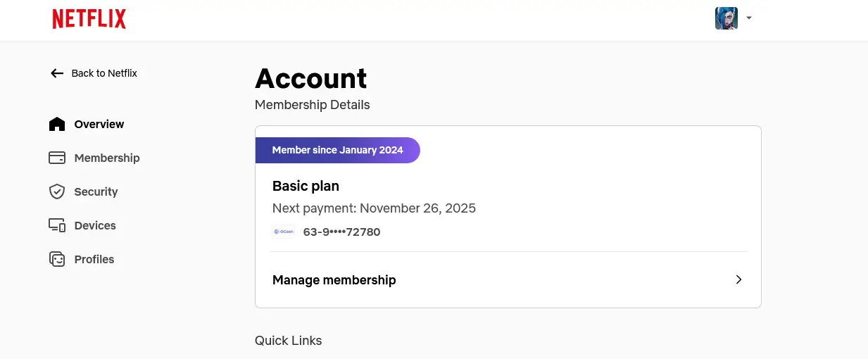Open the Membership section label
Screen dimensions: 868x359
[x=107, y=158]
